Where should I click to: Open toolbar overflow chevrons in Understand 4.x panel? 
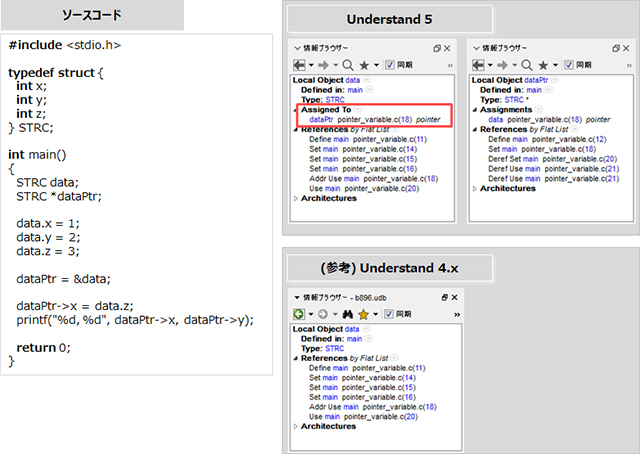pos(457,314)
